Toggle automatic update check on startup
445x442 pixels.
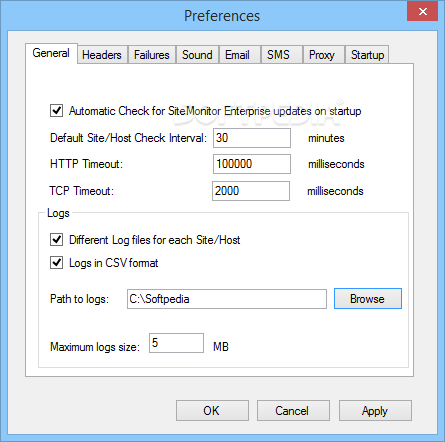point(56,111)
